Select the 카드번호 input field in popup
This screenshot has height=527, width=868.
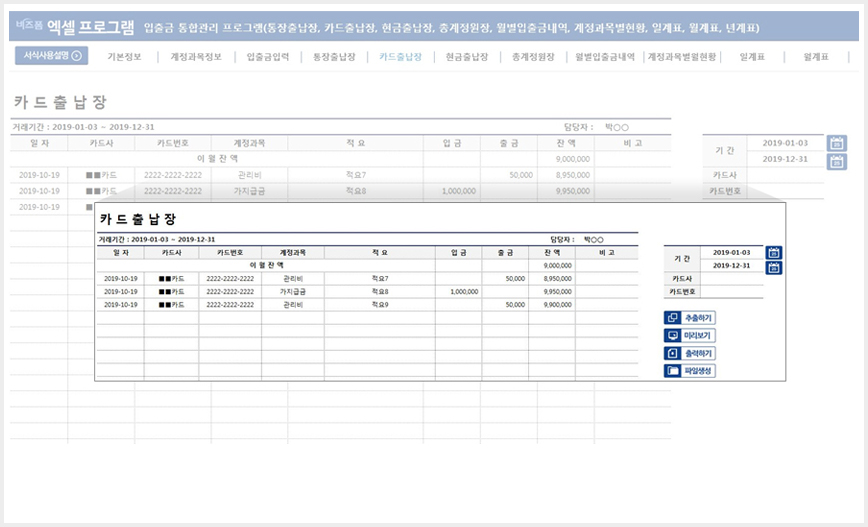coord(732,292)
